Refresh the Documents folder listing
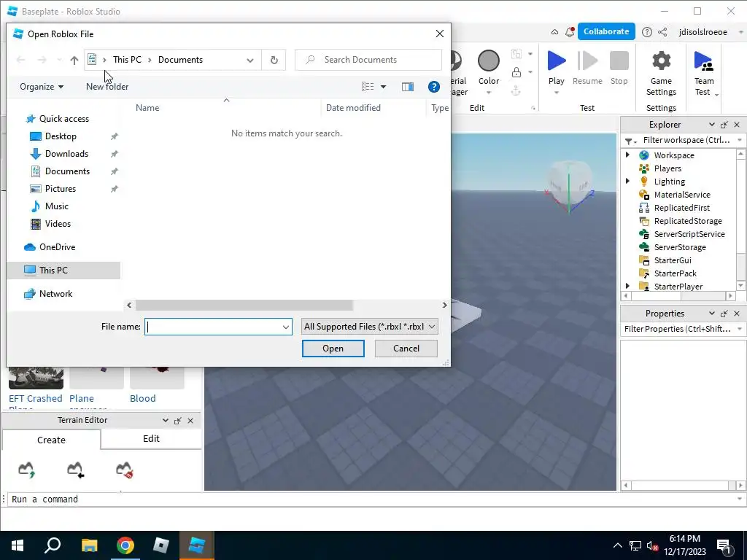The height and width of the screenshot is (560, 747). click(x=274, y=60)
